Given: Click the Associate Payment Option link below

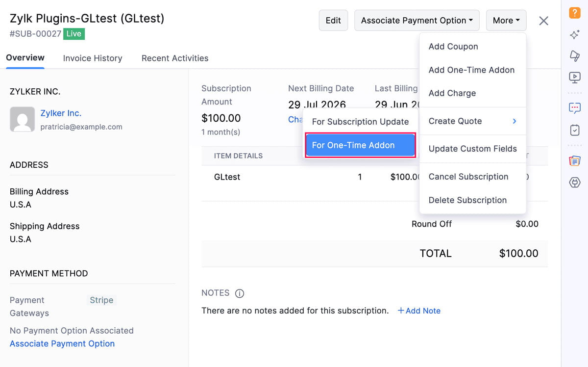Looking at the screenshot, I should (62, 344).
